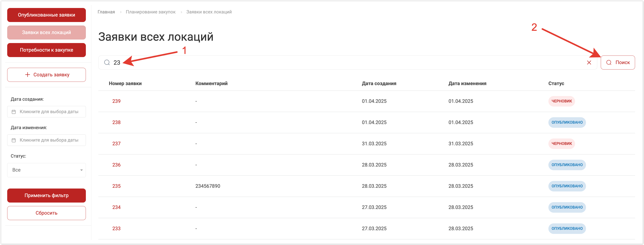Click the ЧЕРНОВИК status badge of request 237

(561, 144)
